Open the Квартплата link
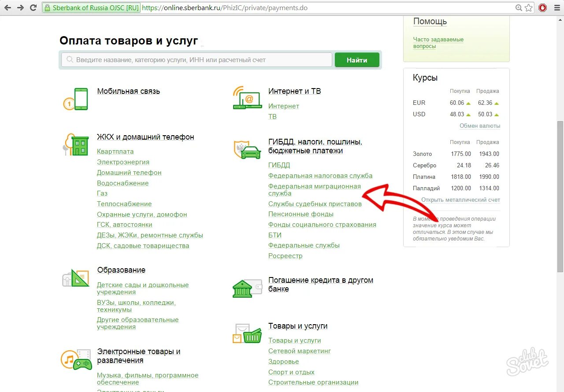This screenshot has height=392, width=564. pos(115,152)
